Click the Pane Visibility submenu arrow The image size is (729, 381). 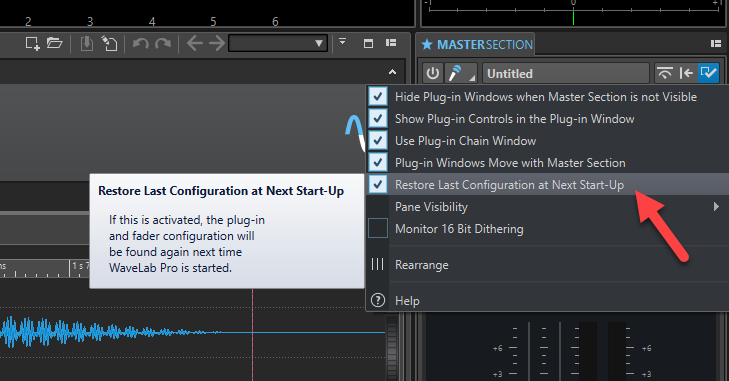click(x=716, y=207)
